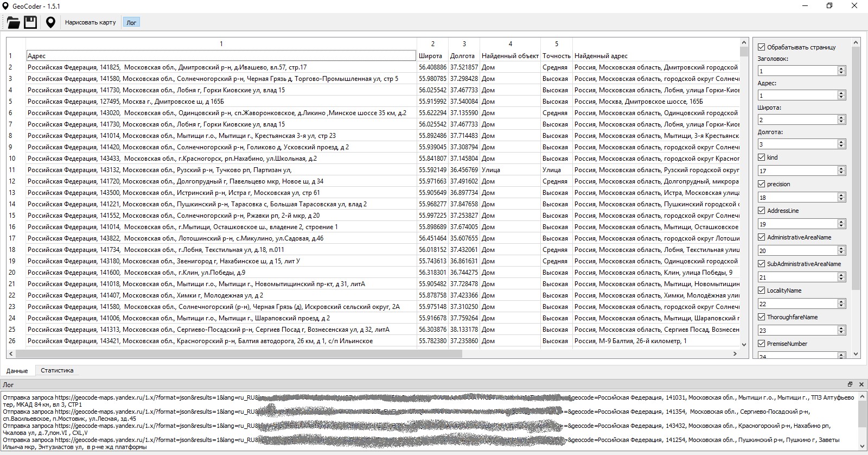Screen dimensions: 868x455
Task: Toggle the SubAdministrativeAreaName checkbox
Action: point(762,264)
